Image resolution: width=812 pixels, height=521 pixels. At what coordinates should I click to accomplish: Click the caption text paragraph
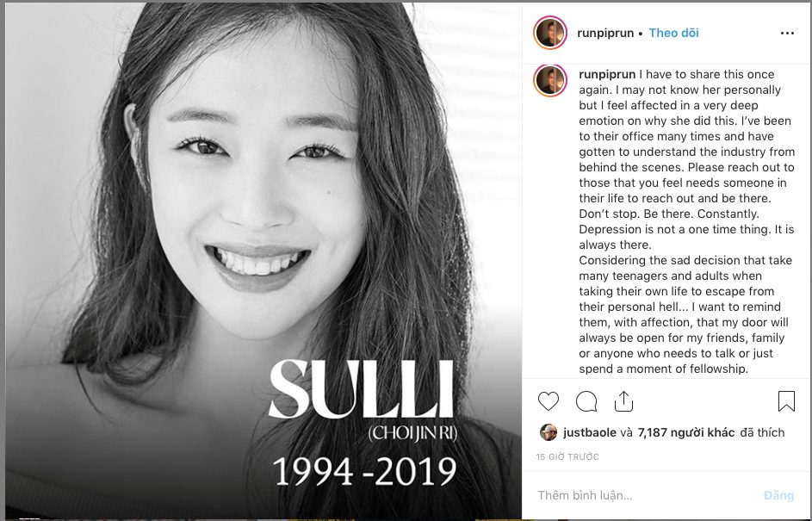(686, 221)
